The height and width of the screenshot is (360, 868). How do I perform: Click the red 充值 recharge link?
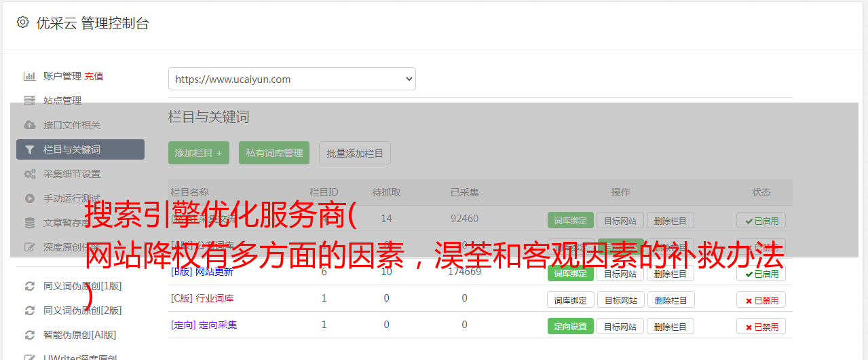point(94,76)
